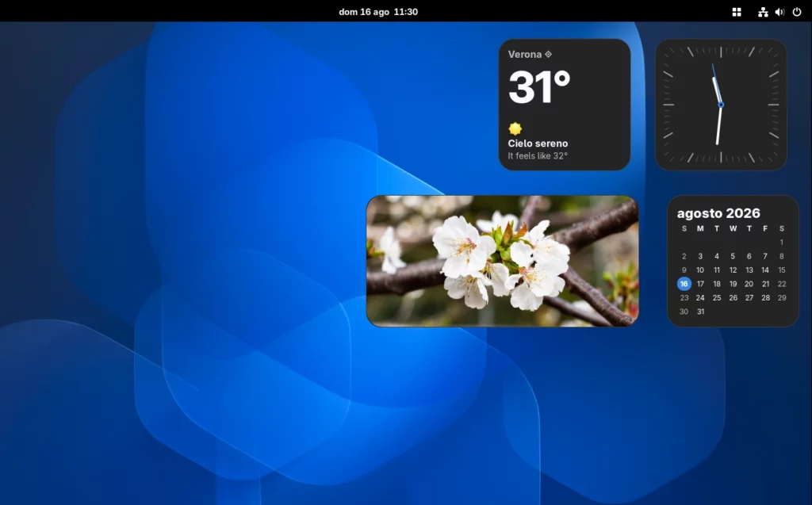This screenshot has height=505, width=812.
Task: Open the app grid icon in top bar
Action: pyautogui.click(x=737, y=12)
